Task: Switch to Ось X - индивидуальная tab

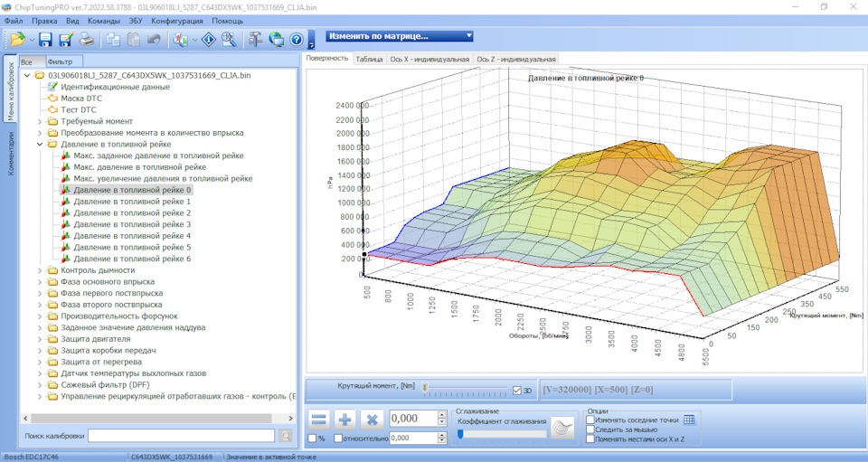Action: click(x=429, y=59)
